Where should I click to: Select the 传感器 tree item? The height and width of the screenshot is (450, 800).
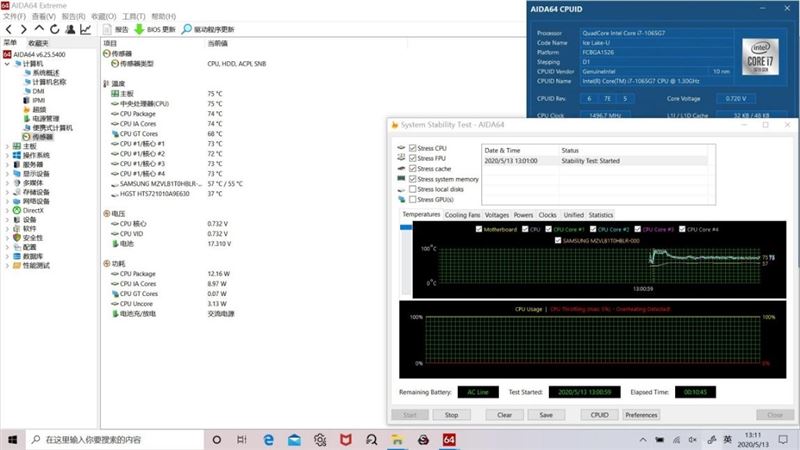42,137
